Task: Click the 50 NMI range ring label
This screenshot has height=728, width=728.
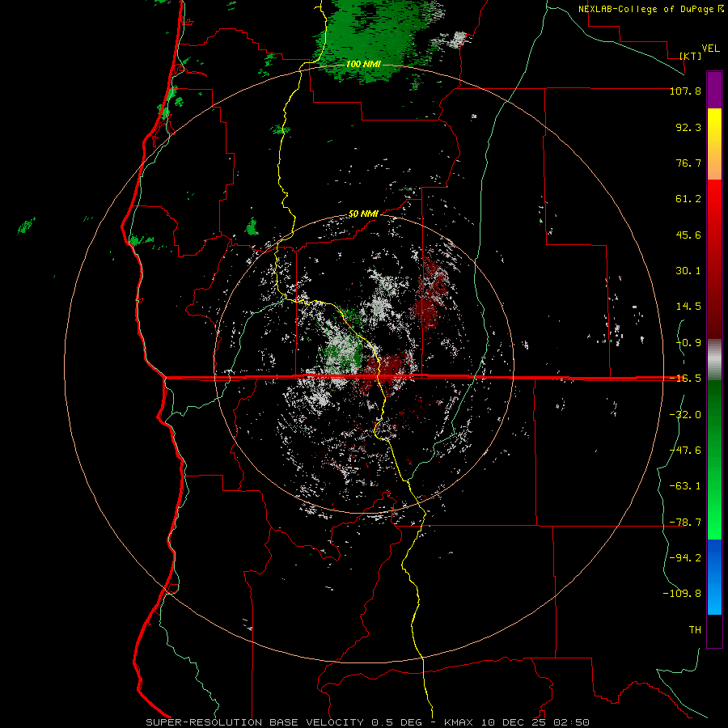Action: click(x=363, y=214)
